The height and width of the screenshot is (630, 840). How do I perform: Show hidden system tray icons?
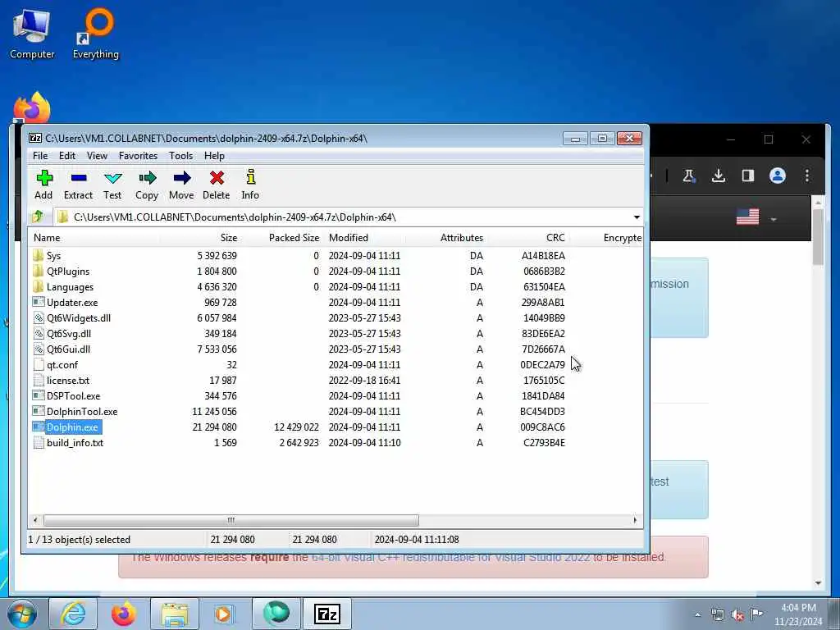coord(697,614)
